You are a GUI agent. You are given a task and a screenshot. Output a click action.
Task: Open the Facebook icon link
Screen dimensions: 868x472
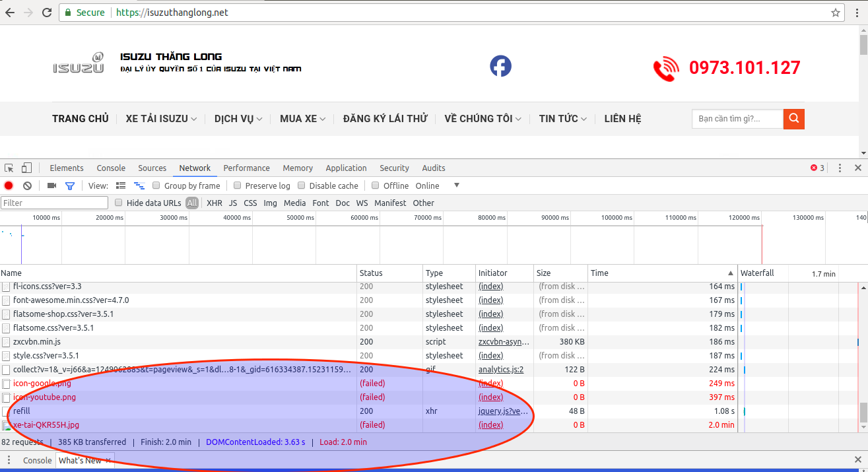tap(500, 66)
